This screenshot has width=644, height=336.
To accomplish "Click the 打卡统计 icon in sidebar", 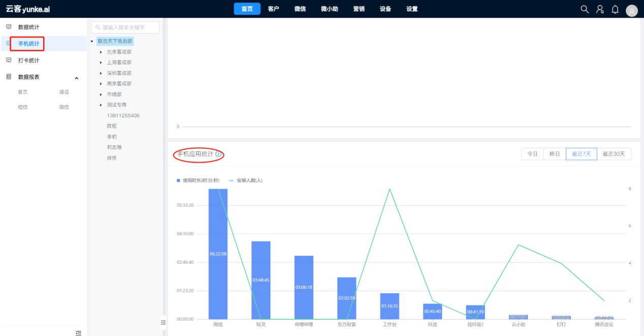I will (9, 60).
